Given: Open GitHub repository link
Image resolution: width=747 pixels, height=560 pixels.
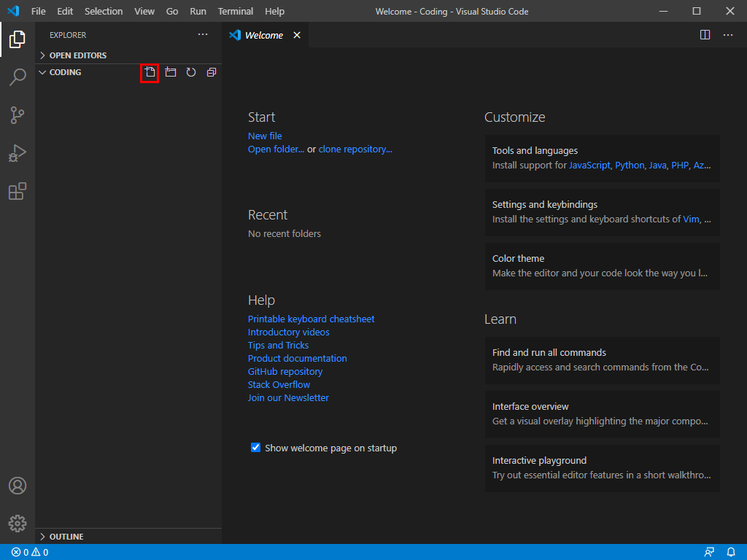Looking at the screenshot, I should pyautogui.click(x=285, y=371).
